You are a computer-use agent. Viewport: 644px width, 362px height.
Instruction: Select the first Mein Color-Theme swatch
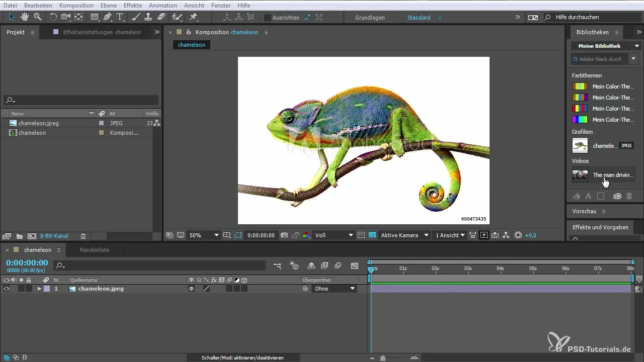click(580, 86)
